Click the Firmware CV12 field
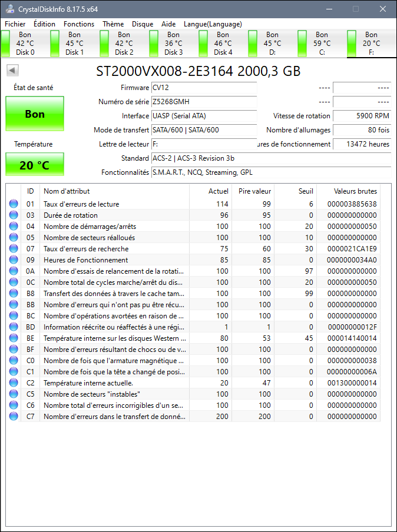 coord(204,88)
